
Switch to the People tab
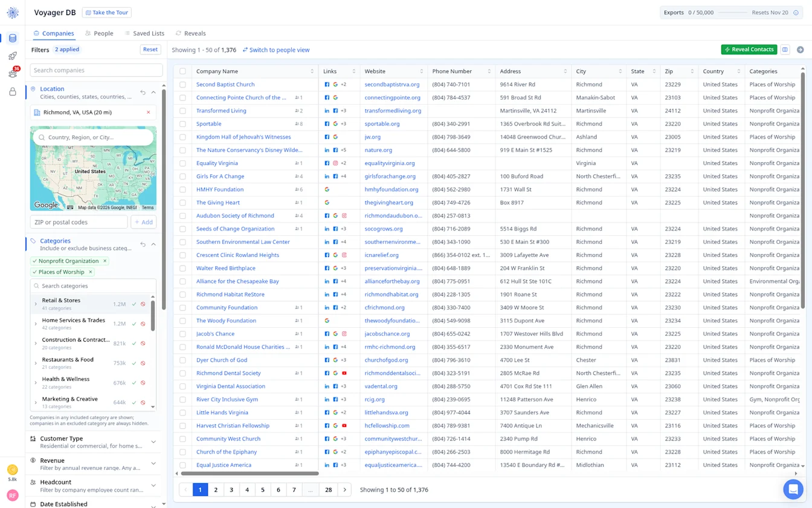point(99,33)
